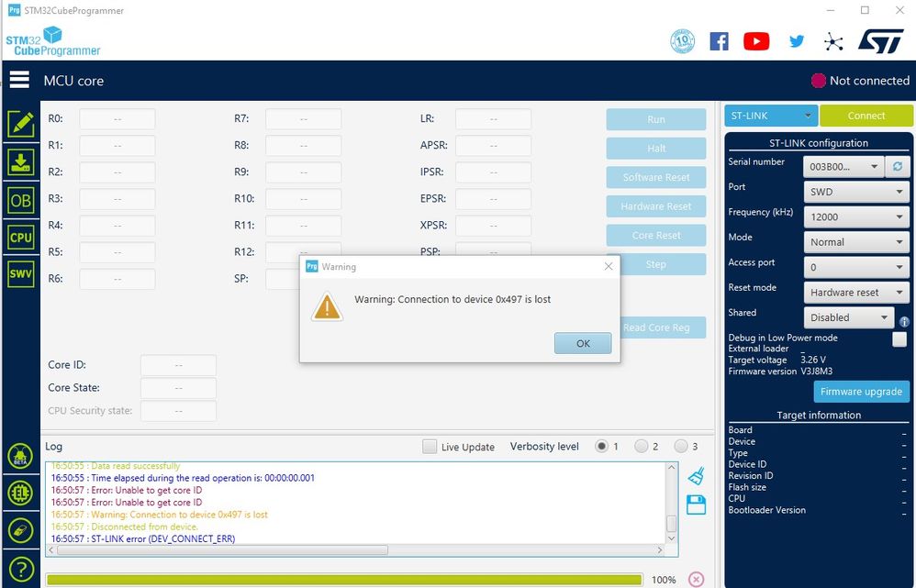Click the STM32CubeProgrammer logo
This screenshot has height=588, width=916.
tap(53, 41)
